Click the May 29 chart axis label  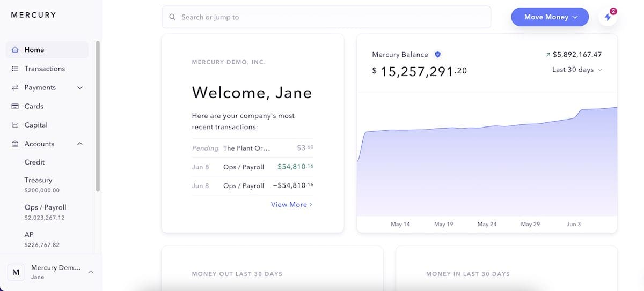530,224
